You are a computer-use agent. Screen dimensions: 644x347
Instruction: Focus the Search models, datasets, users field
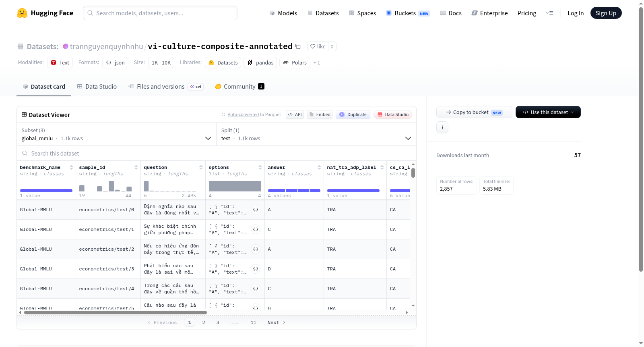160,13
